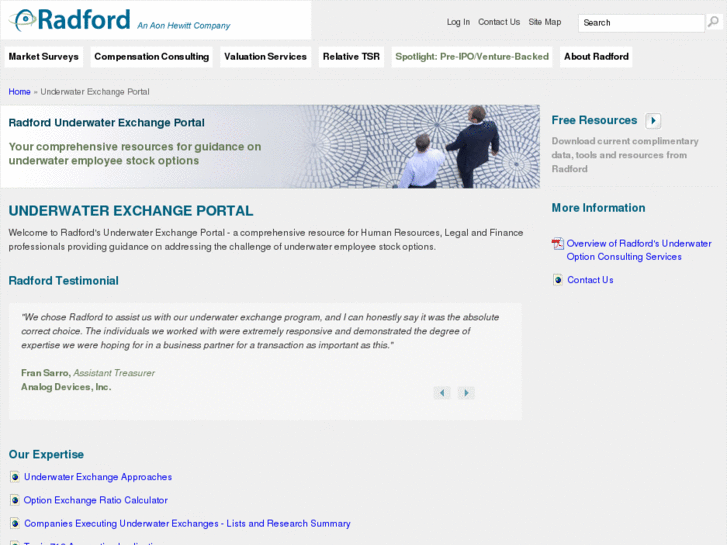The image size is (727, 545).
Task: Click the sidebar Contact Us link
Action: (x=590, y=280)
